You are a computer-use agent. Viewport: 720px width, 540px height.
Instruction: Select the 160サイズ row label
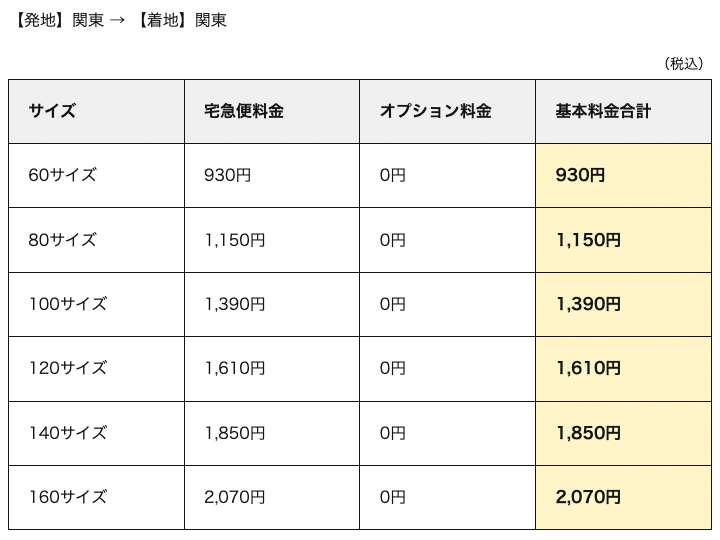pos(68,497)
